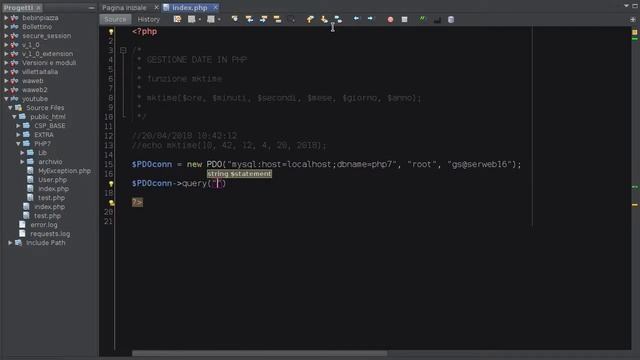Click the Find Selection toolbar icon
This screenshot has height=360, width=640.
pyautogui.click(x=235, y=19)
